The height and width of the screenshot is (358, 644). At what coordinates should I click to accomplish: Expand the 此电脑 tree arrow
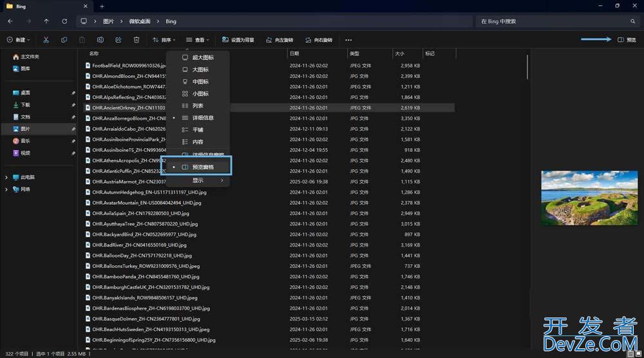[6, 177]
